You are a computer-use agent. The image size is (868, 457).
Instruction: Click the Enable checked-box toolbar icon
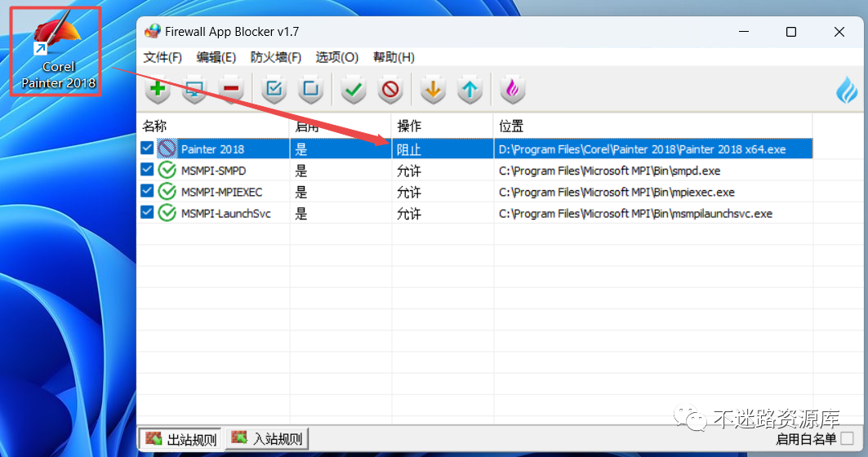coord(274,89)
